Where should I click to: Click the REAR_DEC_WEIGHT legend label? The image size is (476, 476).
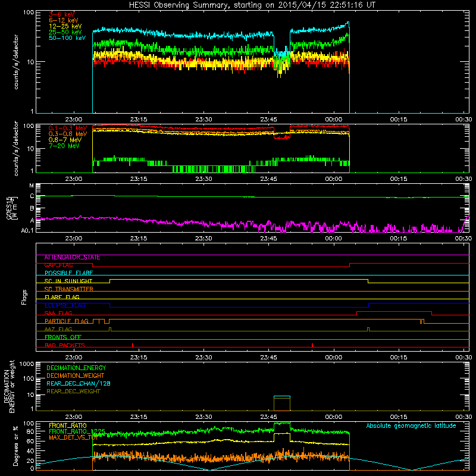[73, 392]
